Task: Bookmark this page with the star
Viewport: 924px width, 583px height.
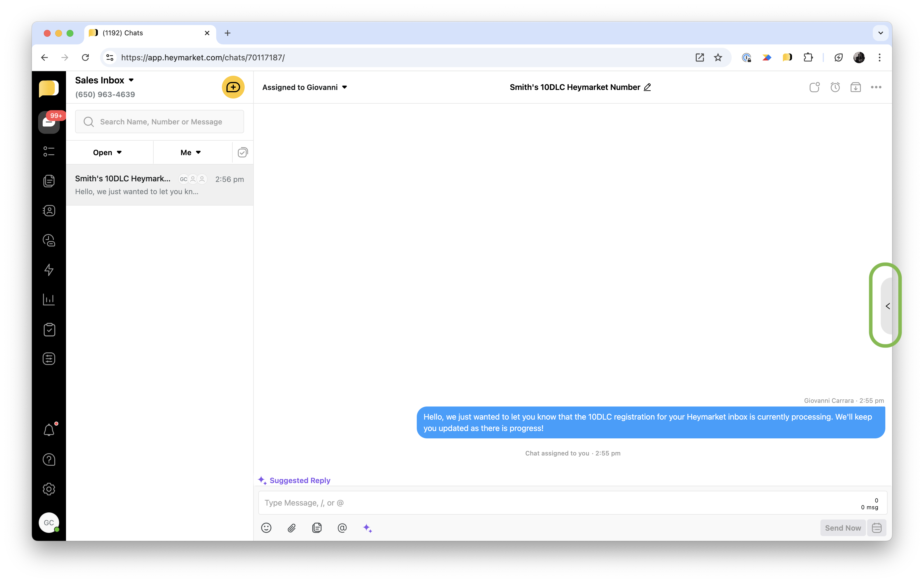Action: click(x=718, y=58)
